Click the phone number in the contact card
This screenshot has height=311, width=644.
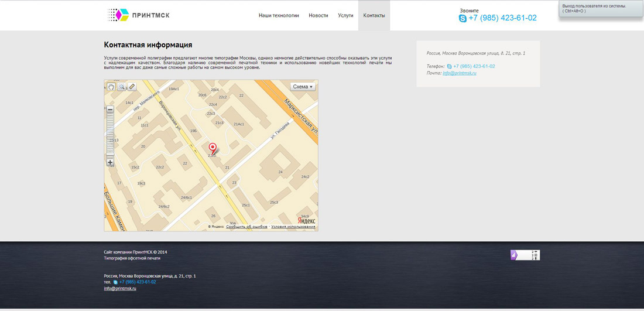pyautogui.click(x=474, y=66)
